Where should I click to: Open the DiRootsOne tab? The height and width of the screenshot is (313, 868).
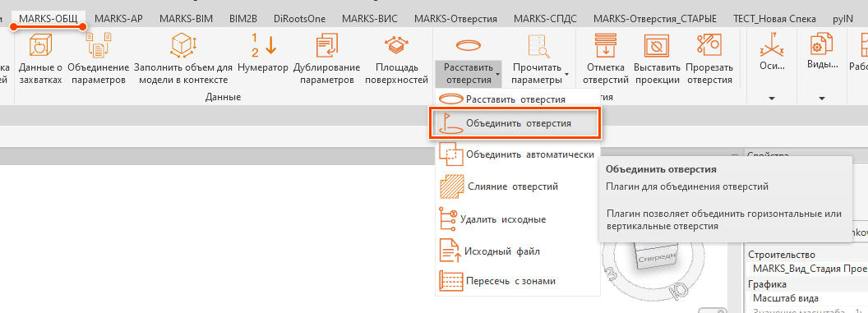(x=299, y=19)
